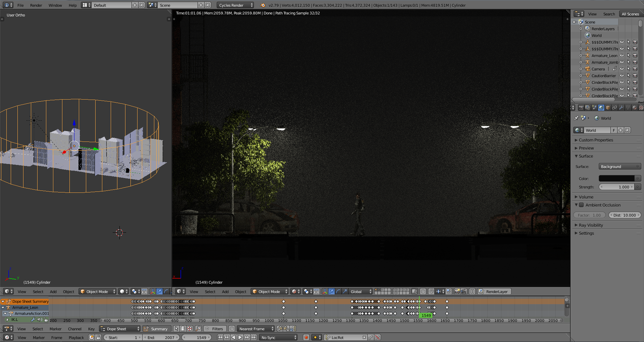Click the All Scenes button in outliner

point(630,14)
